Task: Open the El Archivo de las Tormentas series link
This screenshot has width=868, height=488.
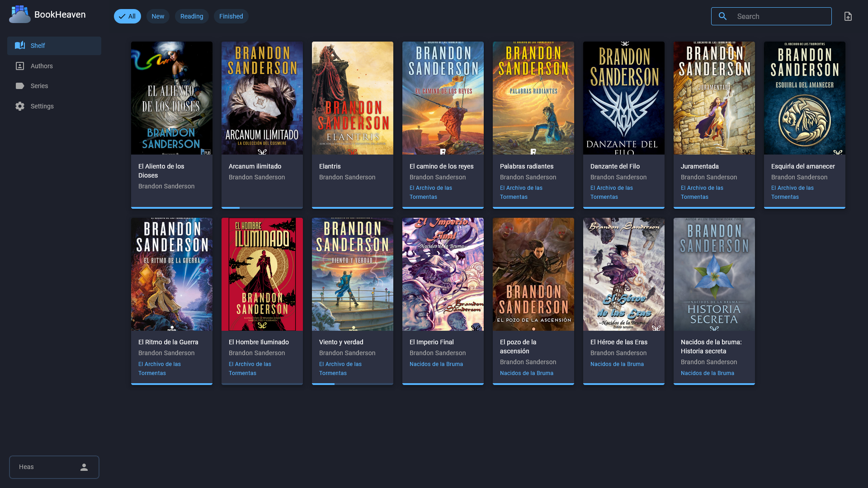Action: 431,192
